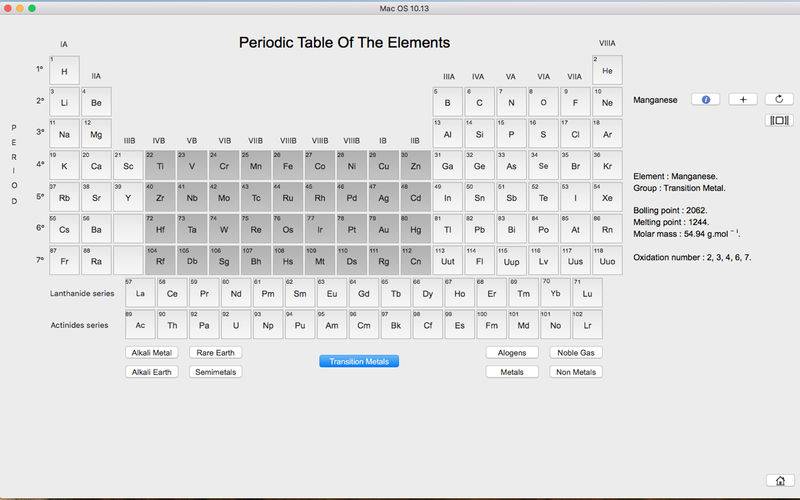Select the Copernicium (Cn) cell
This screenshot has width=800, height=500.
(x=415, y=261)
